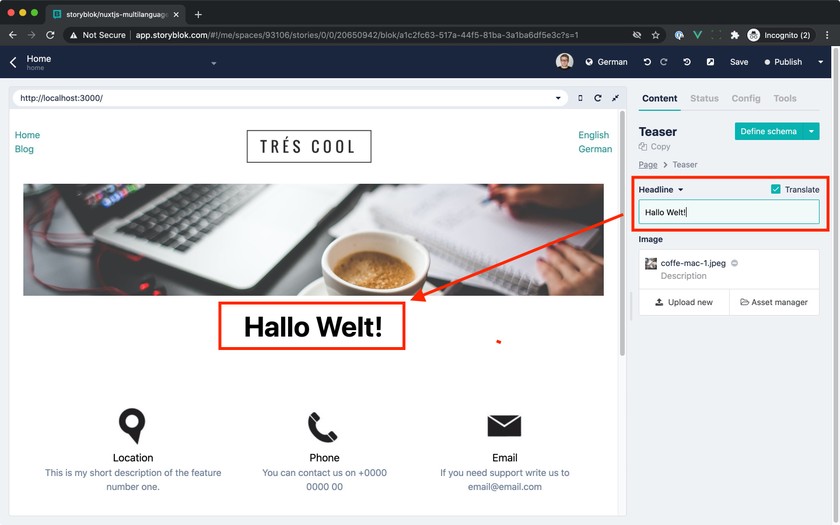Click the Page breadcrumb link
This screenshot has height=525, width=840.
[x=648, y=164]
